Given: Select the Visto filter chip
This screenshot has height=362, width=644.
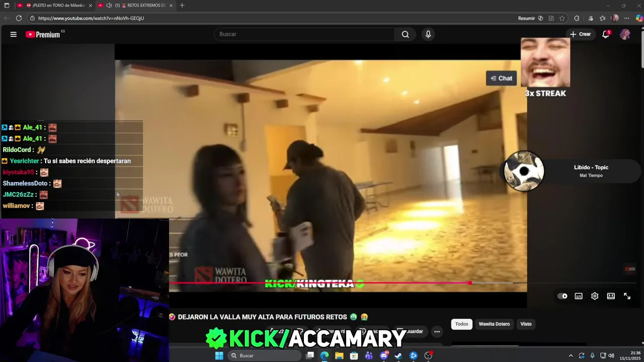Looking at the screenshot, I should click(x=526, y=324).
